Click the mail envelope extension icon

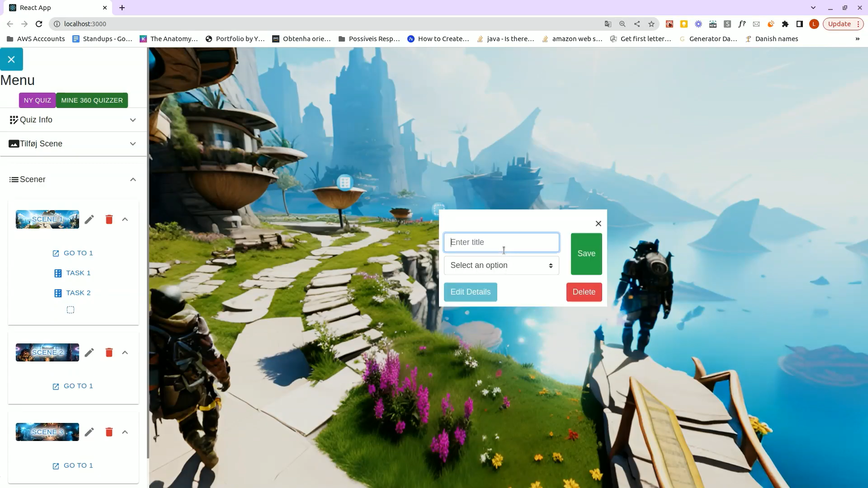coord(756,24)
